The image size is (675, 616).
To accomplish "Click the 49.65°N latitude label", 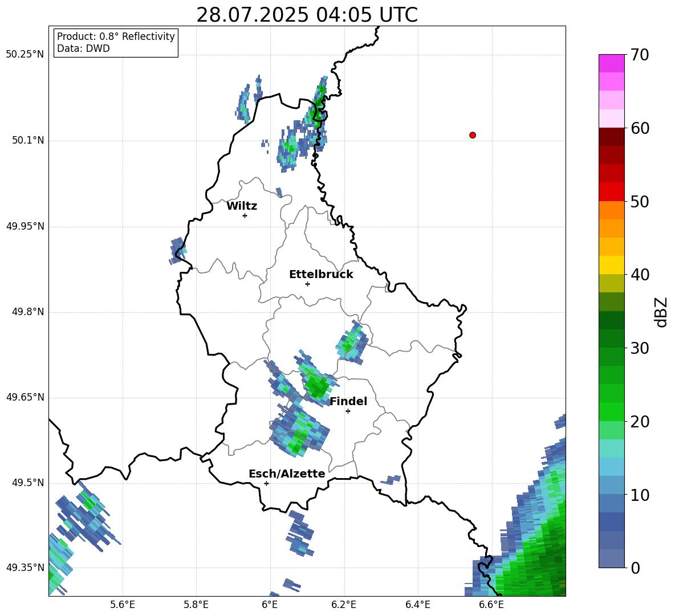I will coord(25,397).
